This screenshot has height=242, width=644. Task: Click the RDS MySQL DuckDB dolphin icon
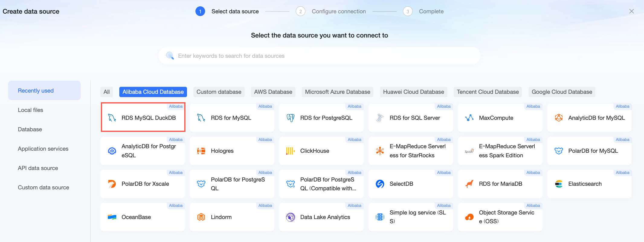coord(112,118)
